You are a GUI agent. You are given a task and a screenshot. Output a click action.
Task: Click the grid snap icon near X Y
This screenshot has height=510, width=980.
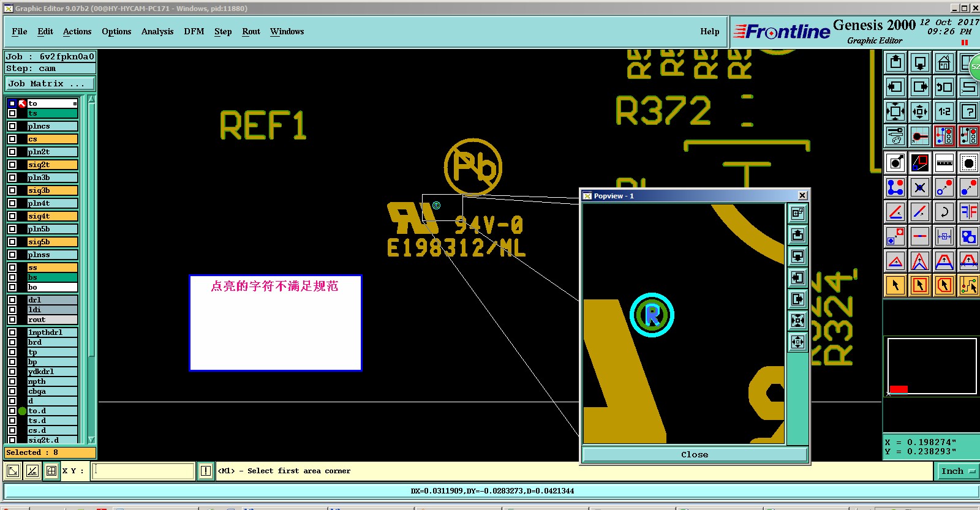pyautogui.click(x=51, y=471)
